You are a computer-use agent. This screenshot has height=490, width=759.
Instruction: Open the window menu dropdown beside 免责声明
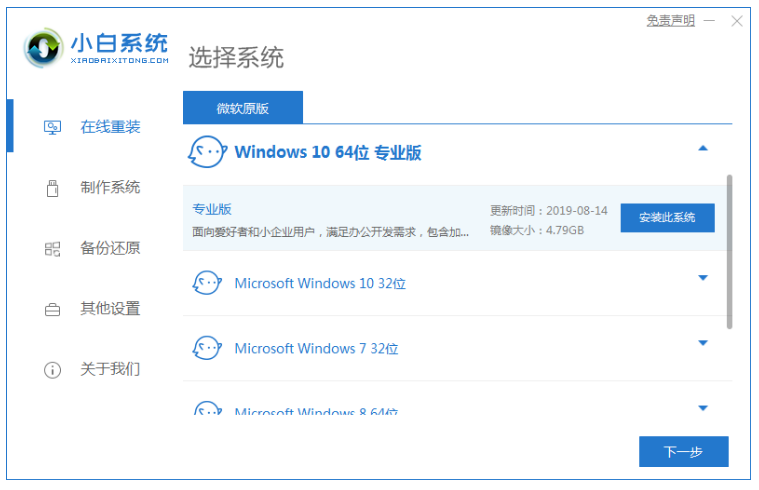710,20
